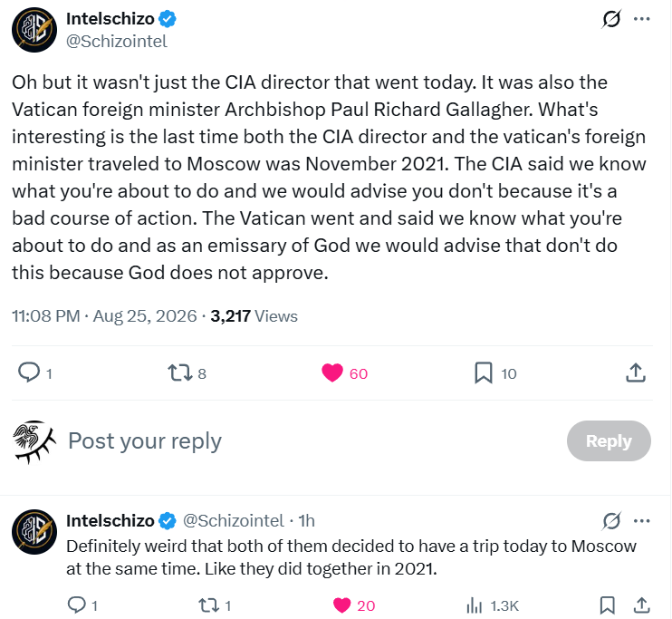Viewport: 672px width, 619px height.
Task: Expand more options on the reply post
Action: (641, 521)
